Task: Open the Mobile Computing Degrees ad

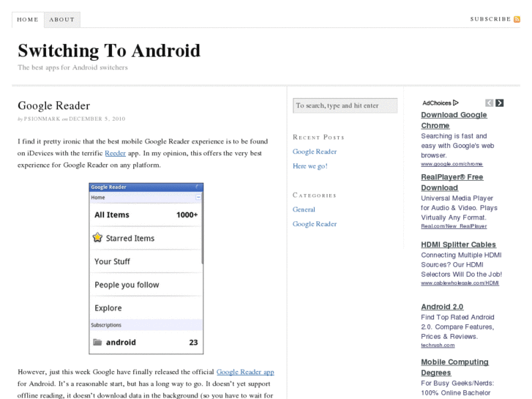Action: [x=454, y=368]
